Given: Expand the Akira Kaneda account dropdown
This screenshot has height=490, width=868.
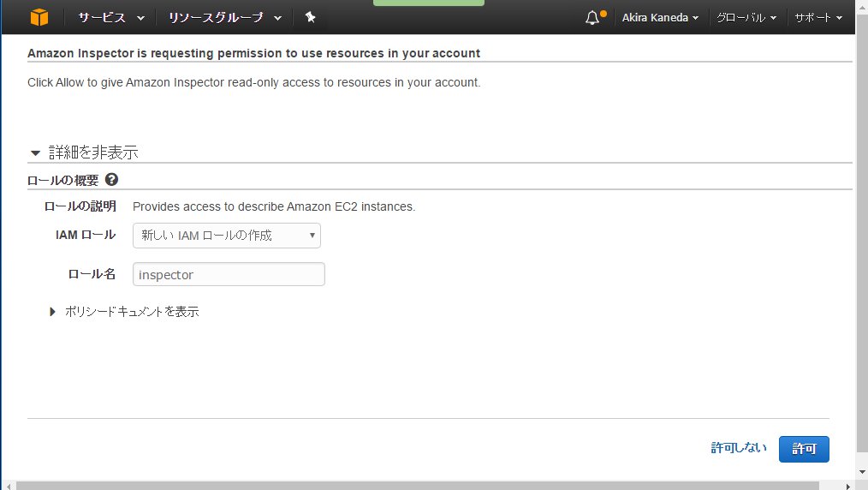Looking at the screenshot, I should [660, 17].
